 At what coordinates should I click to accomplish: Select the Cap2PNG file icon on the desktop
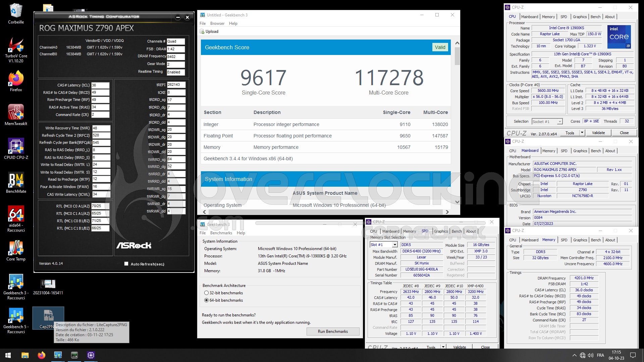(48, 318)
